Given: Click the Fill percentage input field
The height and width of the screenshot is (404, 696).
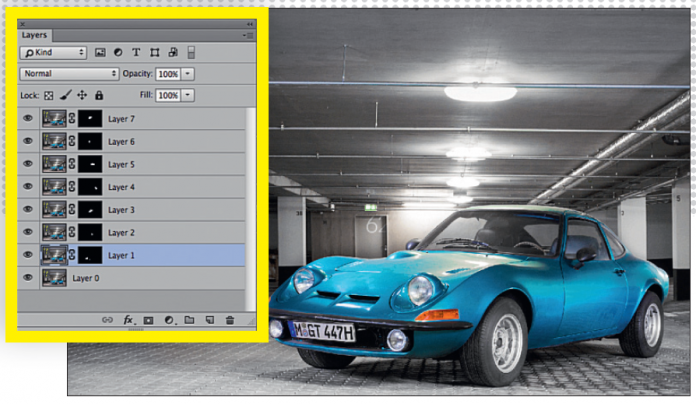Looking at the screenshot, I should click(x=167, y=95).
